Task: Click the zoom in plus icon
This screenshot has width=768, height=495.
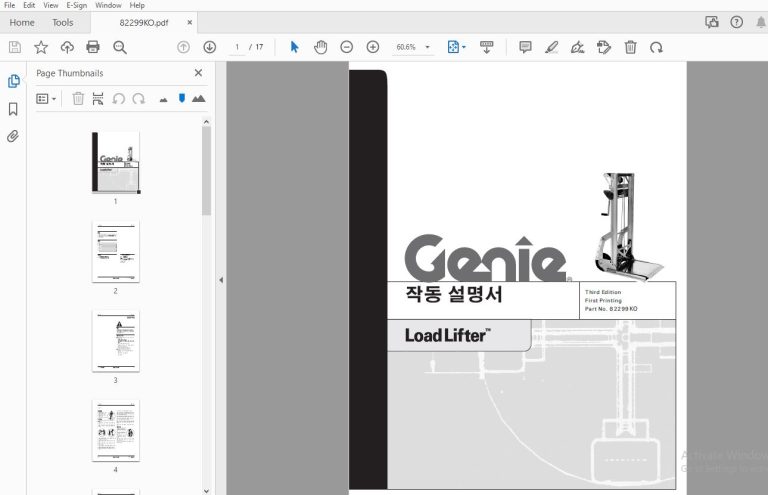Action: pyautogui.click(x=373, y=47)
